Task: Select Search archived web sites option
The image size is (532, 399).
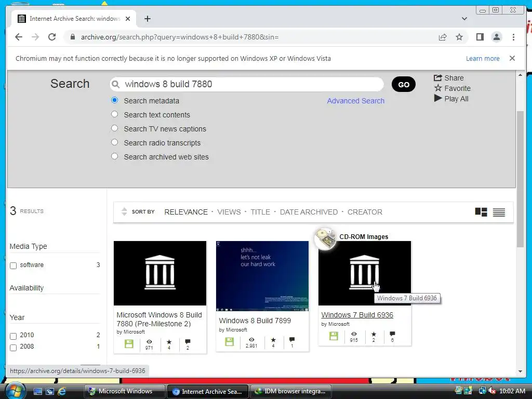Action: pos(115,156)
